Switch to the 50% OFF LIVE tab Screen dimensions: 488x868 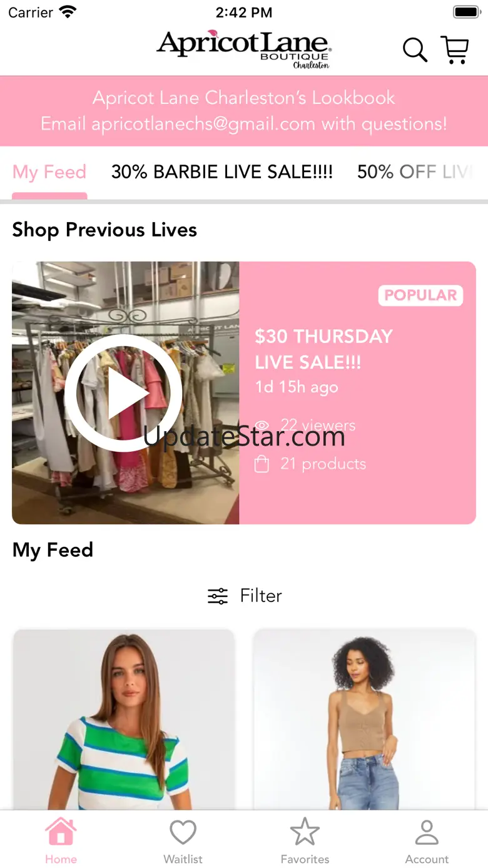415,172
